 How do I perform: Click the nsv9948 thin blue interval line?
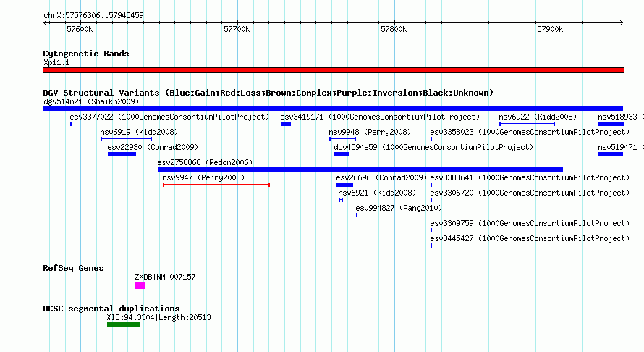[x=342, y=139]
